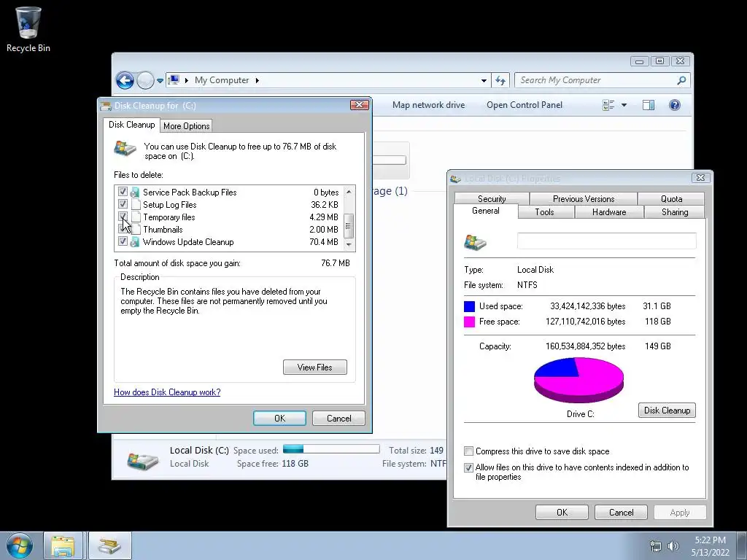Select the Windows Update Cleanup row icon
Screen dimensions: 747x560
coord(135,242)
